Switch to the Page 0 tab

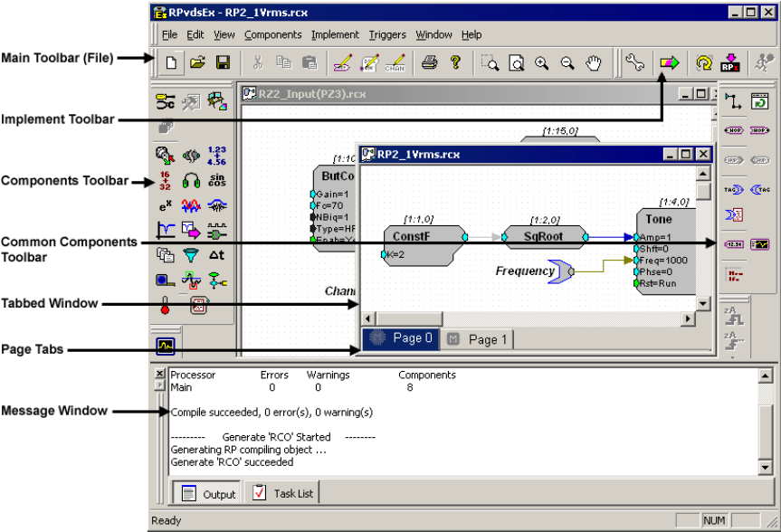coord(401,338)
